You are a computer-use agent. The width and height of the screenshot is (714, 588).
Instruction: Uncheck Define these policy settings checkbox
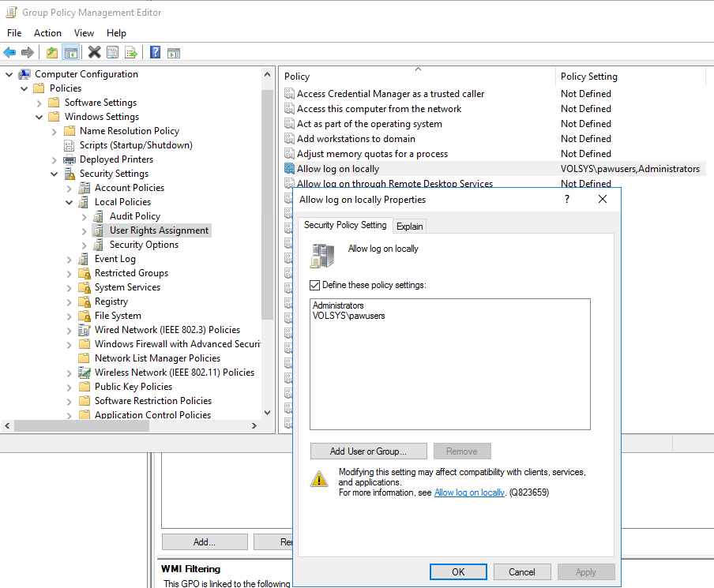tap(316, 285)
